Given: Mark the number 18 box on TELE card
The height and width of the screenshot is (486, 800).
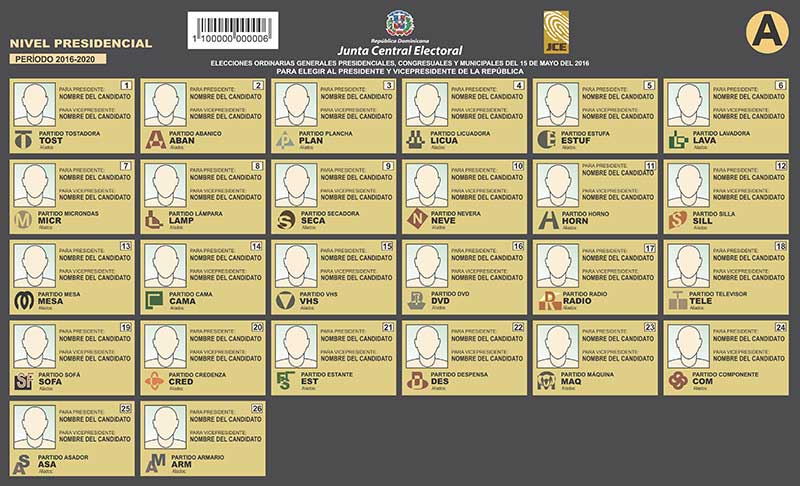Looking at the screenshot, I should 781,246.
